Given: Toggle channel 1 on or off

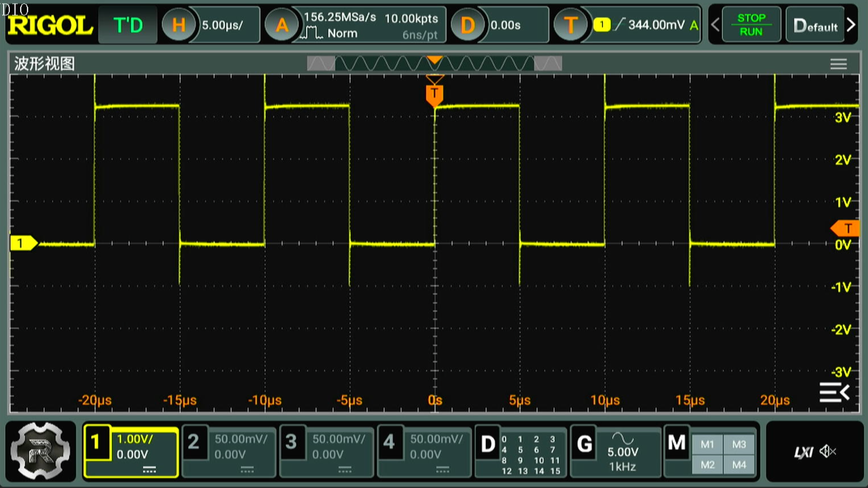Looking at the screenshot, I should coord(96,443).
